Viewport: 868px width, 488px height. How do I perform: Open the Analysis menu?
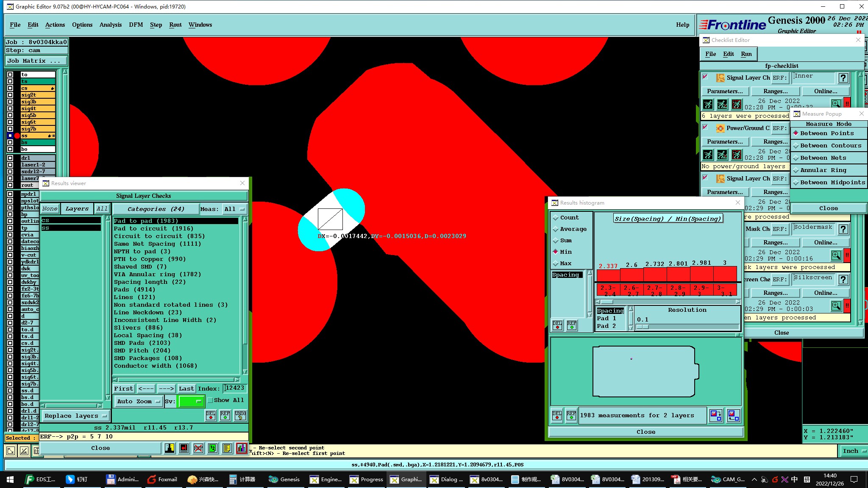pos(110,25)
